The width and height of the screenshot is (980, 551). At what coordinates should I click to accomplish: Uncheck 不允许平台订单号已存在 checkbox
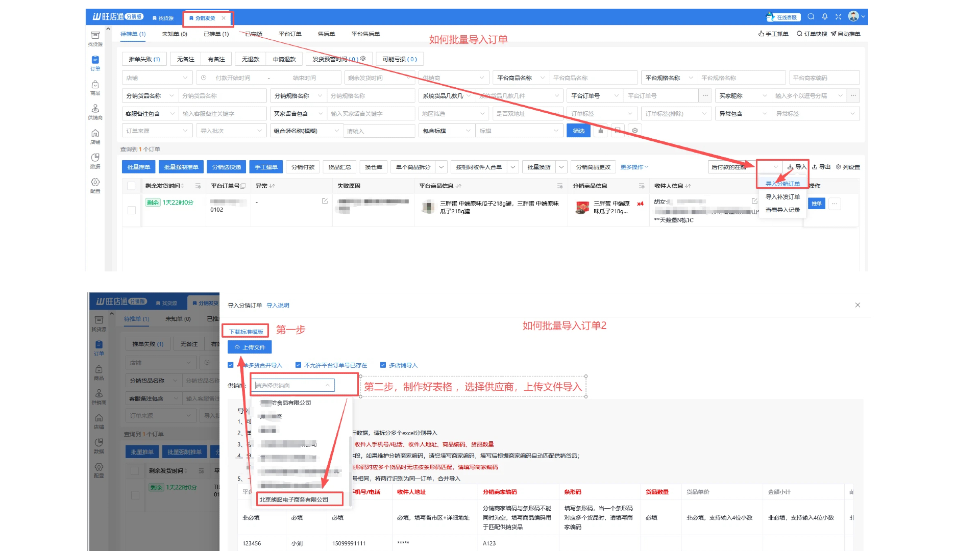click(298, 365)
